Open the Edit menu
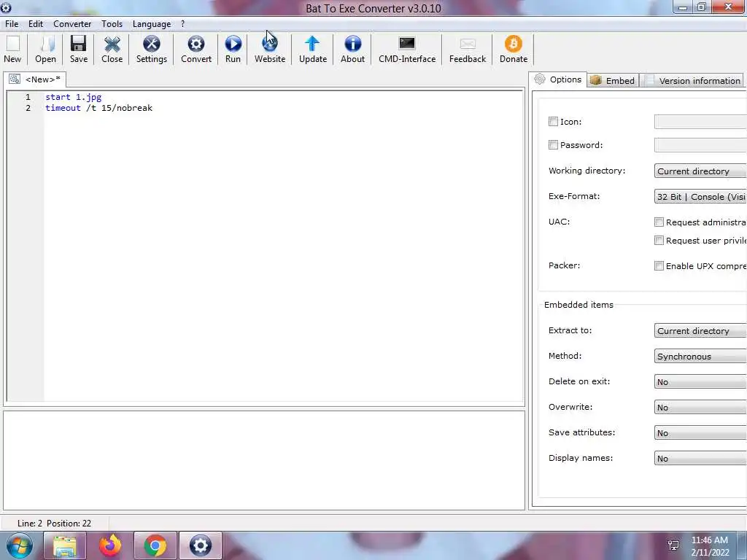Screen dimensions: 747x560 click(x=36, y=24)
